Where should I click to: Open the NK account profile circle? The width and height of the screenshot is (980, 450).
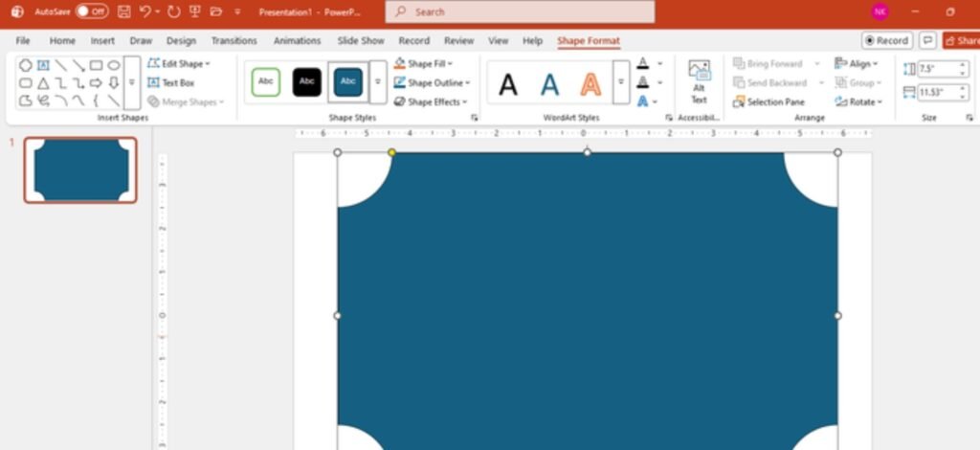click(880, 11)
